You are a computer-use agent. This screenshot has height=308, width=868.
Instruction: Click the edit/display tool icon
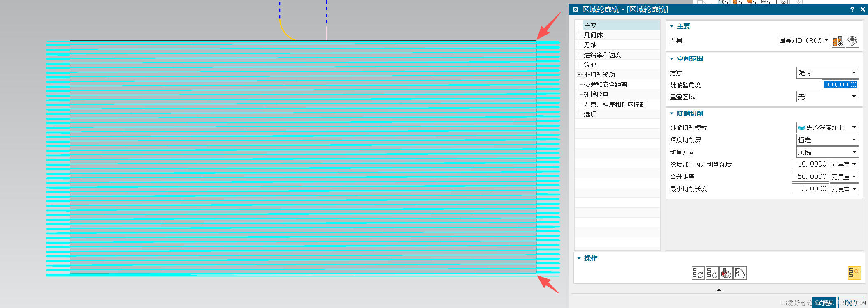(x=852, y=41)
